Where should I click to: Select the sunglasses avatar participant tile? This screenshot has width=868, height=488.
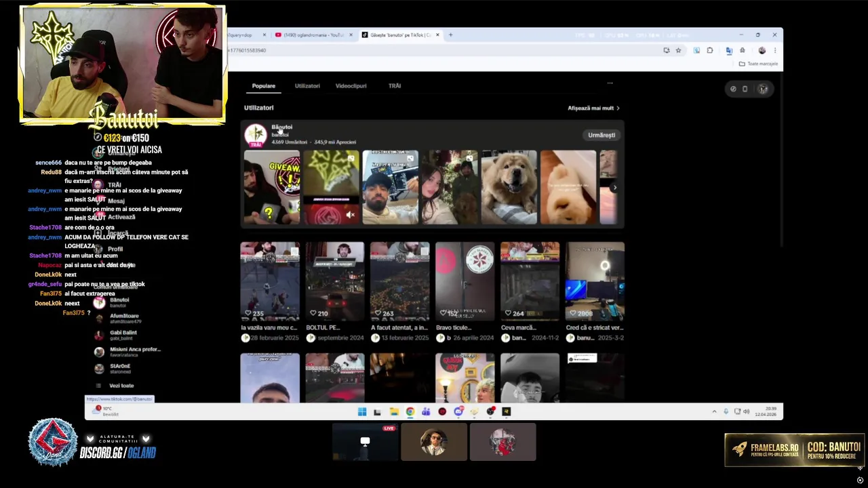pos(434,442)
